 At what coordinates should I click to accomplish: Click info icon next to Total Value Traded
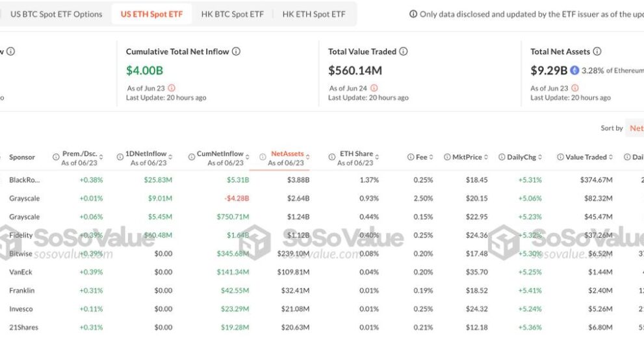[x=404, y=51]
